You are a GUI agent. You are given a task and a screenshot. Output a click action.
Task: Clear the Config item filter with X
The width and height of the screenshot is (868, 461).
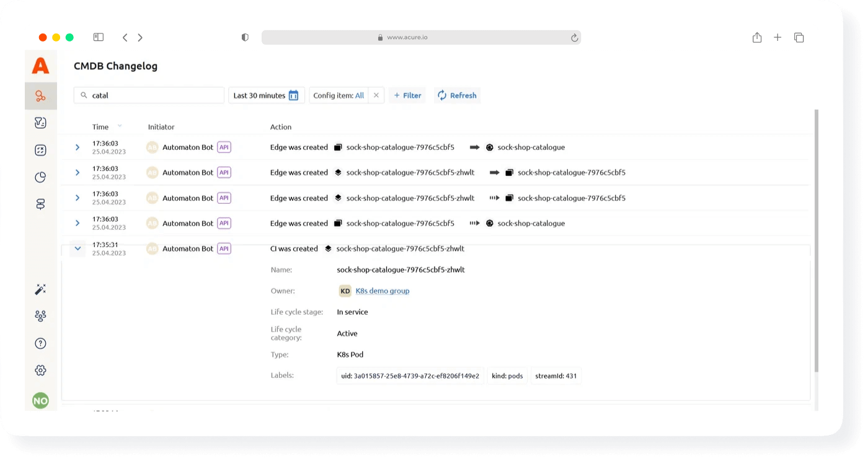point(376,95)
